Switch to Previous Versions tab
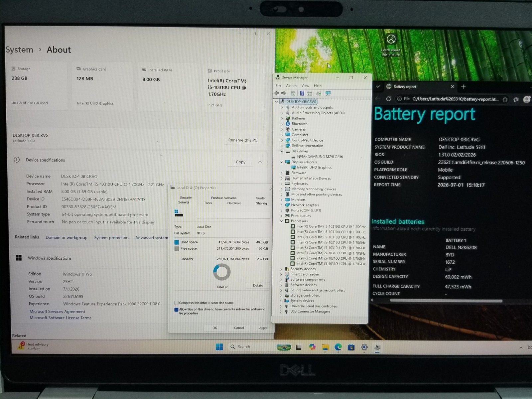Viewport: 532px width, 399px height. click(x=223, y=198)
